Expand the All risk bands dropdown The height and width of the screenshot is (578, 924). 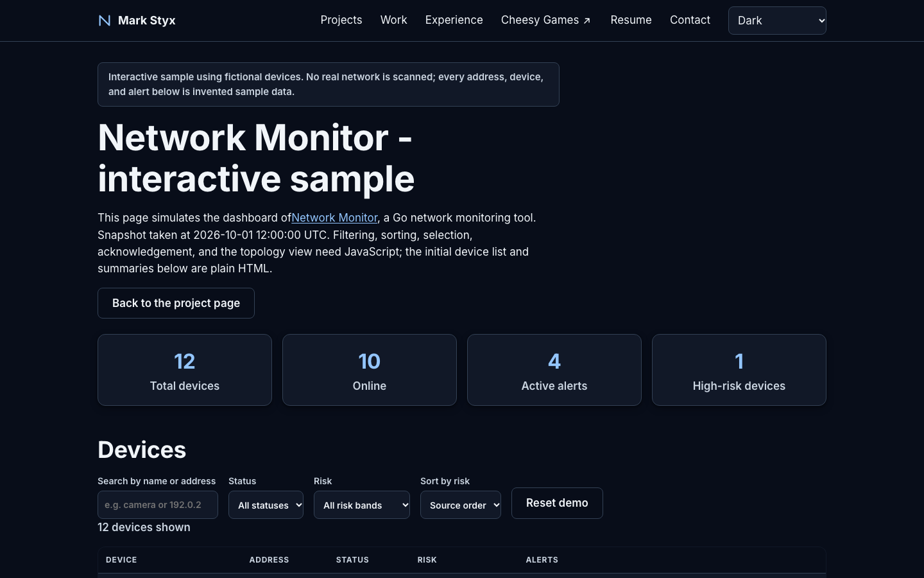click(x=362, y=505)
